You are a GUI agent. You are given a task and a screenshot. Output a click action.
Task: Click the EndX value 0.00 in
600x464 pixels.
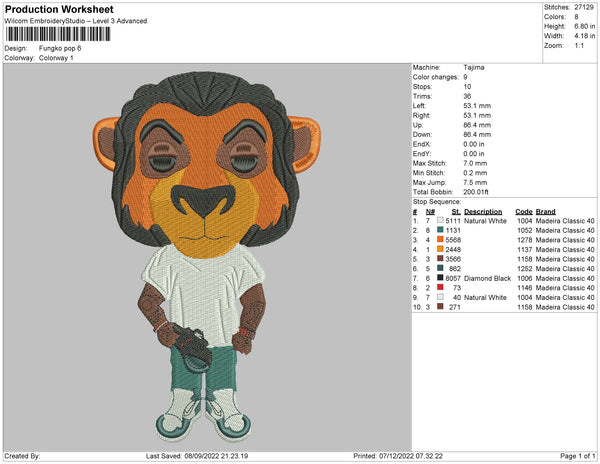[x=474, y=144]
